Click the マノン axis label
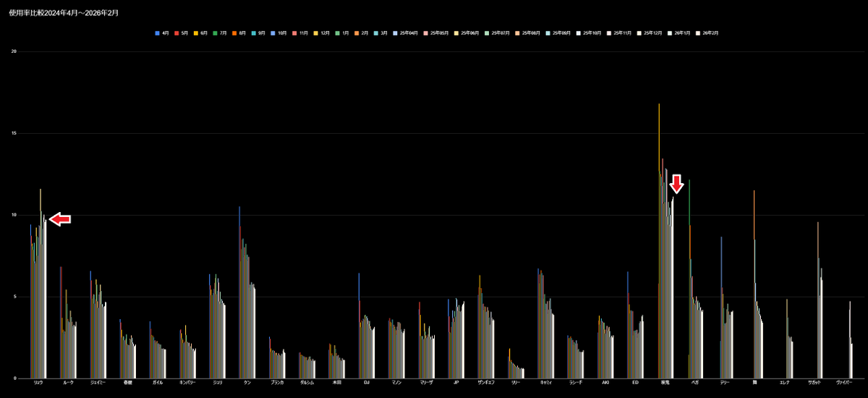The image size is (868, 398). 396,382
